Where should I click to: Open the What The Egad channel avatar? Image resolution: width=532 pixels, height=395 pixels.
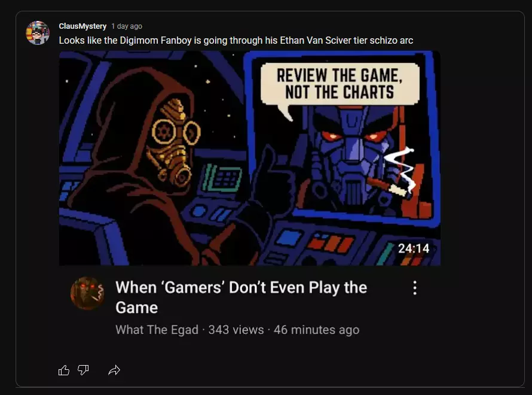87,293
